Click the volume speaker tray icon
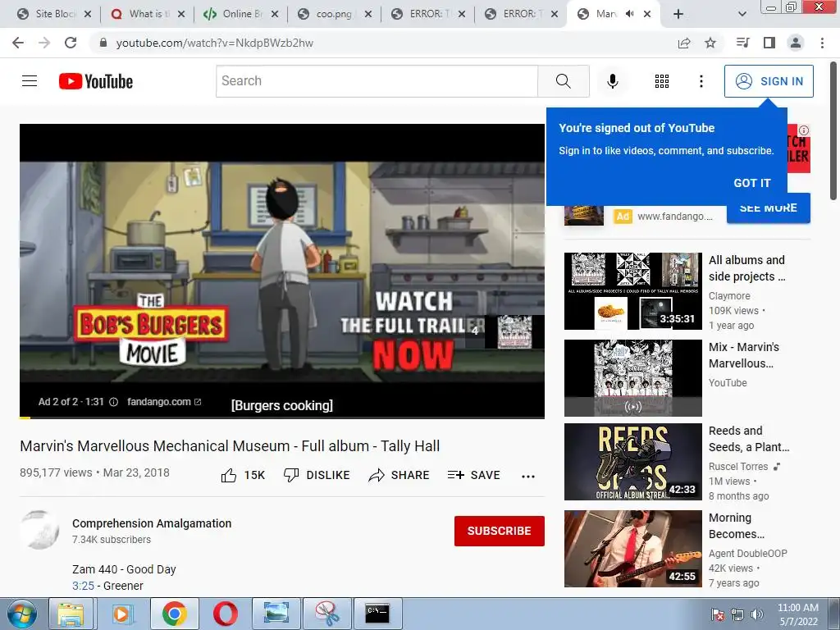The height and width of the screenshot is (630, 840). [757, 614]
